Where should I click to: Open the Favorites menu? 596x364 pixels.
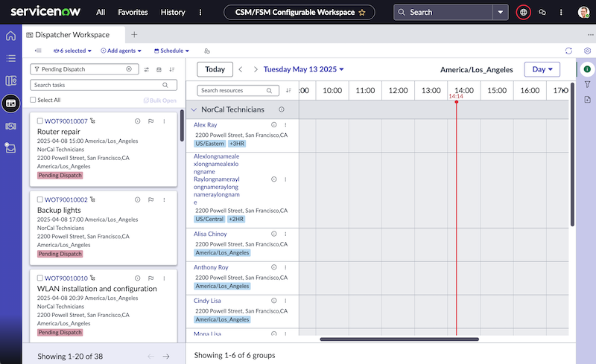133,13
